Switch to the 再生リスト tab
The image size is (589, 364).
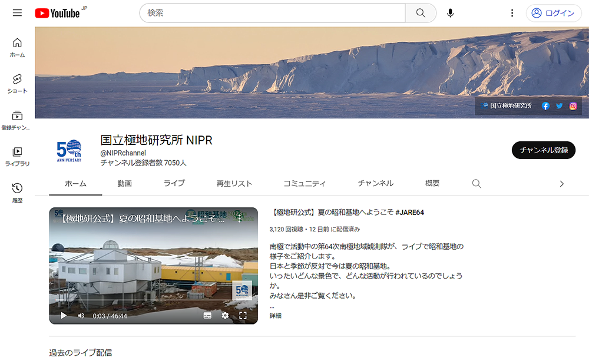tap(234, 184)
